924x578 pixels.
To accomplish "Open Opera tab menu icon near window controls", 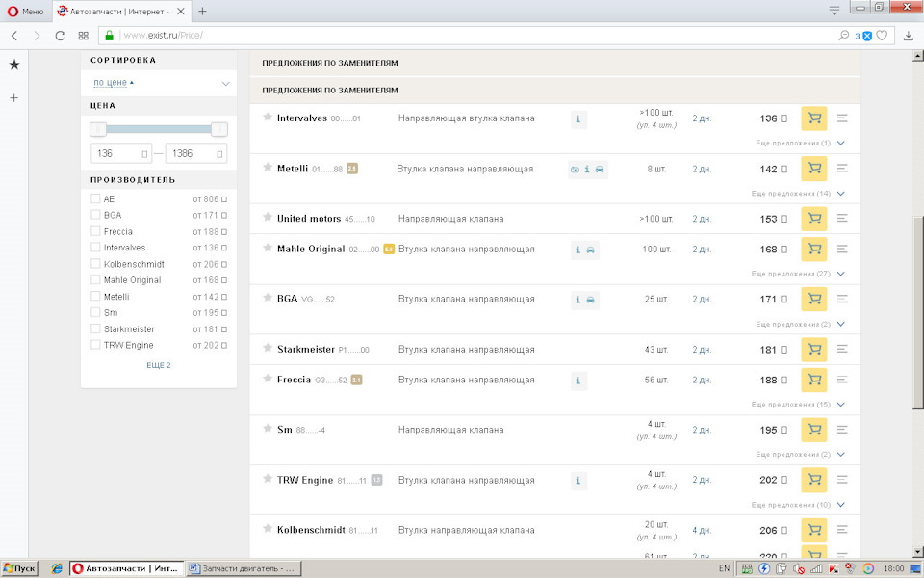I will click(834, 11).
